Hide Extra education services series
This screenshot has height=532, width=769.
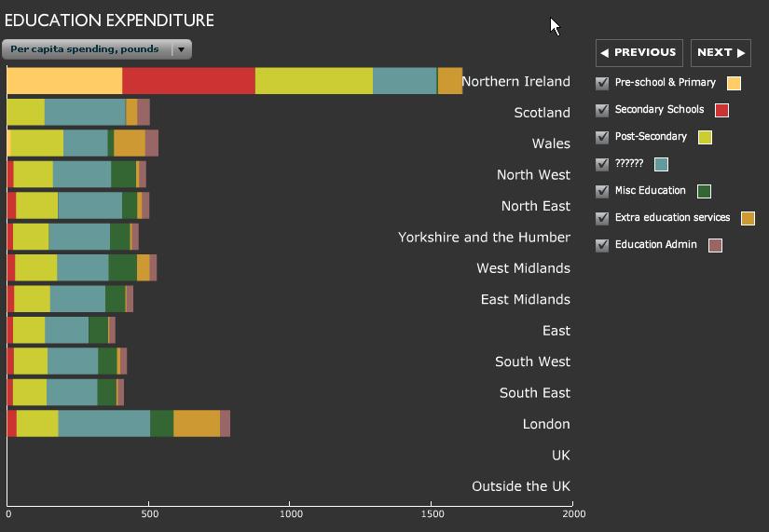[602, 218]
